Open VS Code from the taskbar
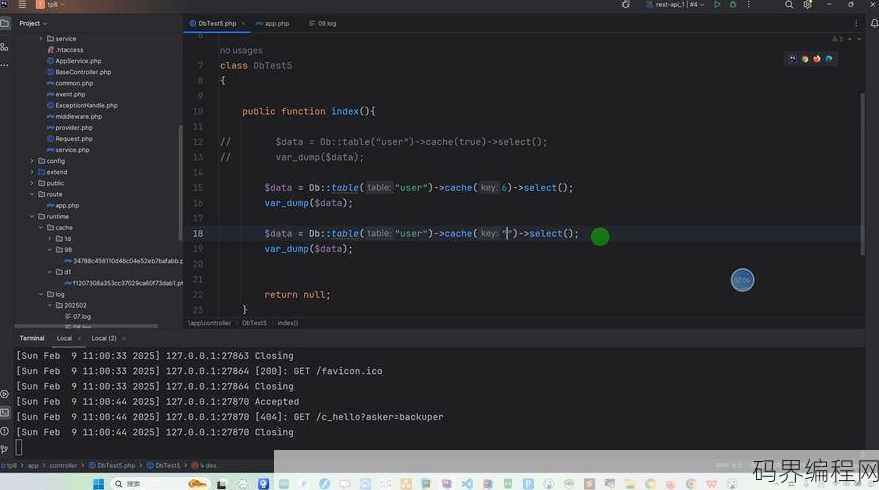879x490 pixels. click(x=467, y=484)
